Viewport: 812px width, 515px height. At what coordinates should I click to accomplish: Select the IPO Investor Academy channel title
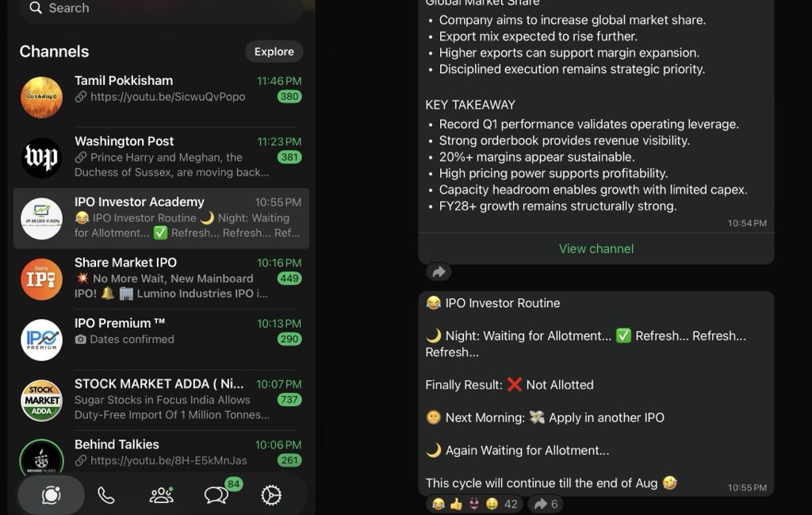140,202
